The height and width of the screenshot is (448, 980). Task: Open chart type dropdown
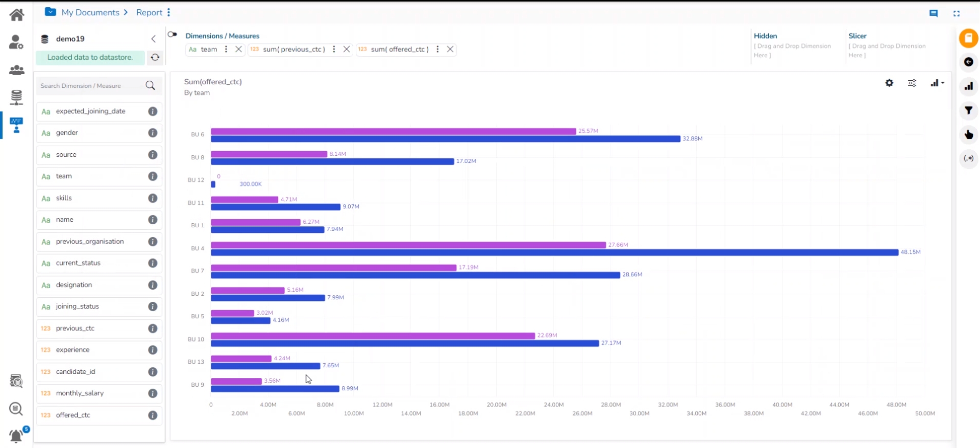click(937, 83)
